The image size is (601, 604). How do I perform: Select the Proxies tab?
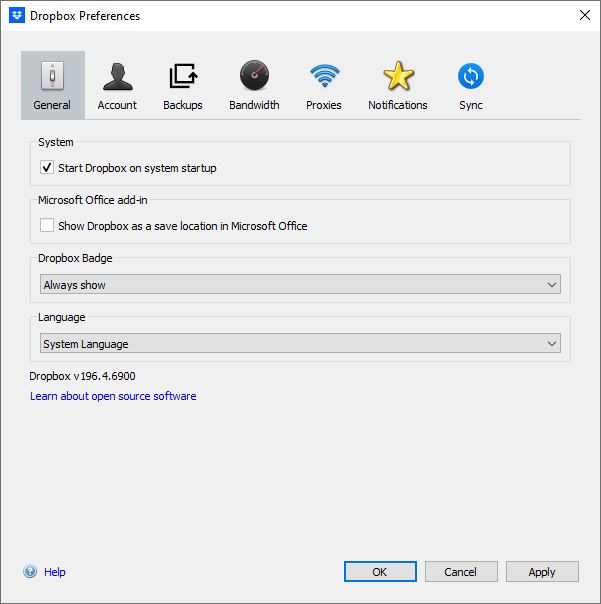[x=324, y=85]
